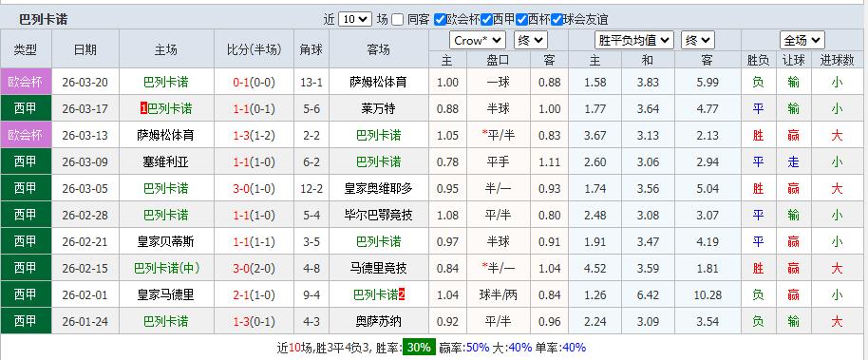The width and height of the screenshot is (868, 360).
Task: Click the 西甲 league tag on 26-03-17 row
Action: 26,108
